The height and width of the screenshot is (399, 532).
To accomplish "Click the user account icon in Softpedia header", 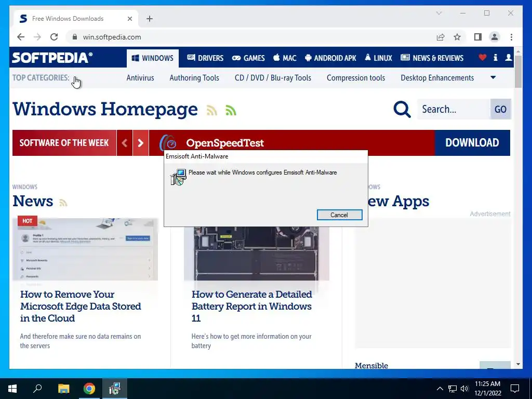I will [508, 58].
